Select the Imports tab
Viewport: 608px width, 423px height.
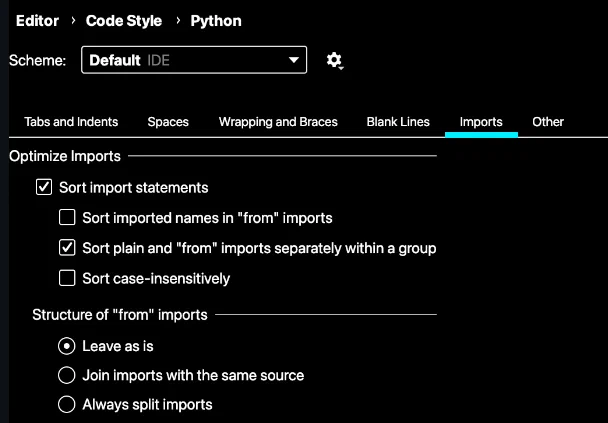pyautogui.click(x=481, y=122)
